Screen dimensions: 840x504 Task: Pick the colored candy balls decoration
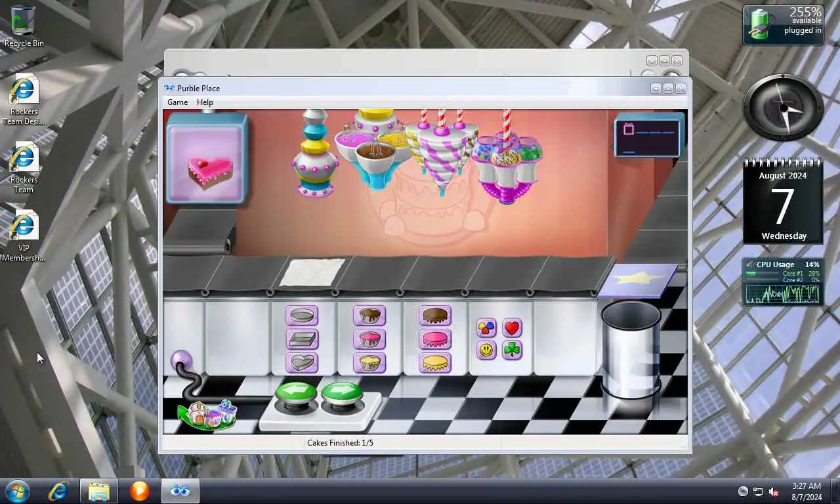[486, 328]
